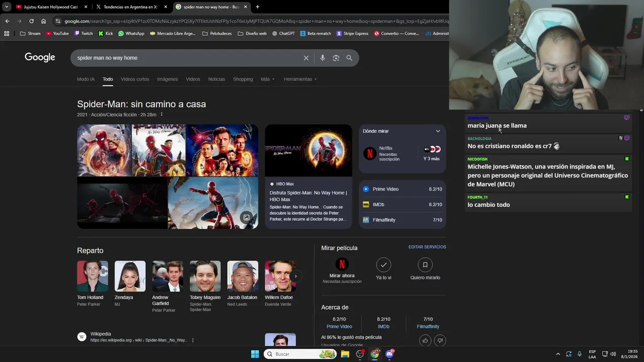644x362 pixels.
Task: Mark the movie as Ya lo vi
Action: pyautogui.click(x=383, y=264)
